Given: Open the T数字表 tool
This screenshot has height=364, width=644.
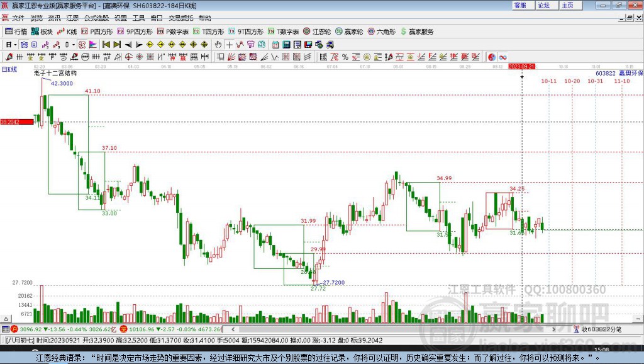Looking at the screenshot, I should tap(284, 31).
